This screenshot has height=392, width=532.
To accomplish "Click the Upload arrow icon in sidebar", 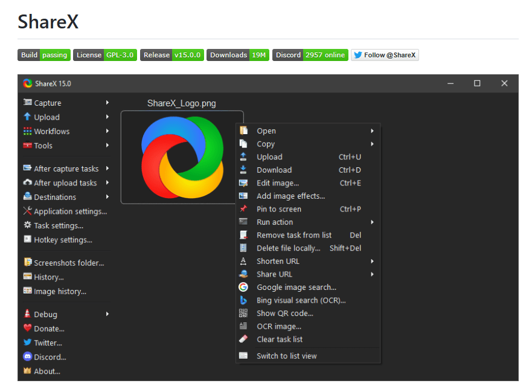I will (28, 117).
